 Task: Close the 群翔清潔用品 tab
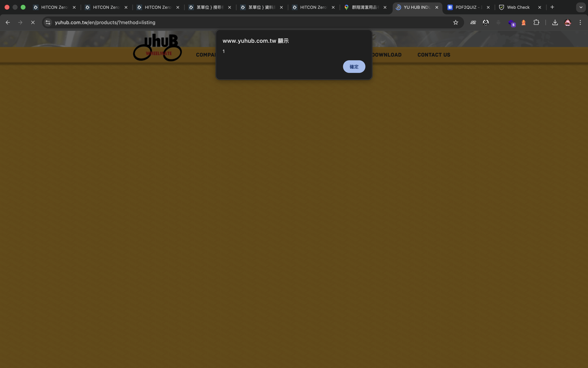point(385,7)
